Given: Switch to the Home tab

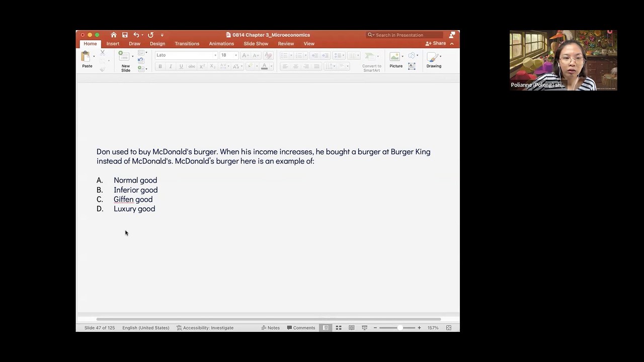Looking at the screenshot, I should [x=90, y=44].
